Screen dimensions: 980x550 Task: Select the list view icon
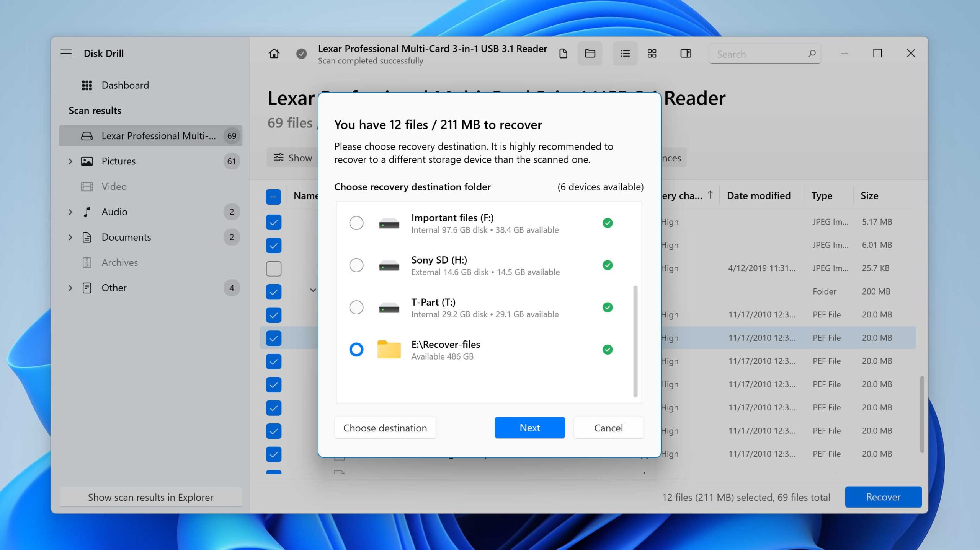pos(625,53)
